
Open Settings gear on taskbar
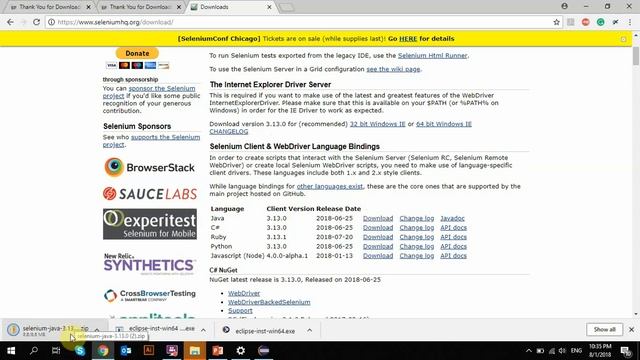coord(241,351)
